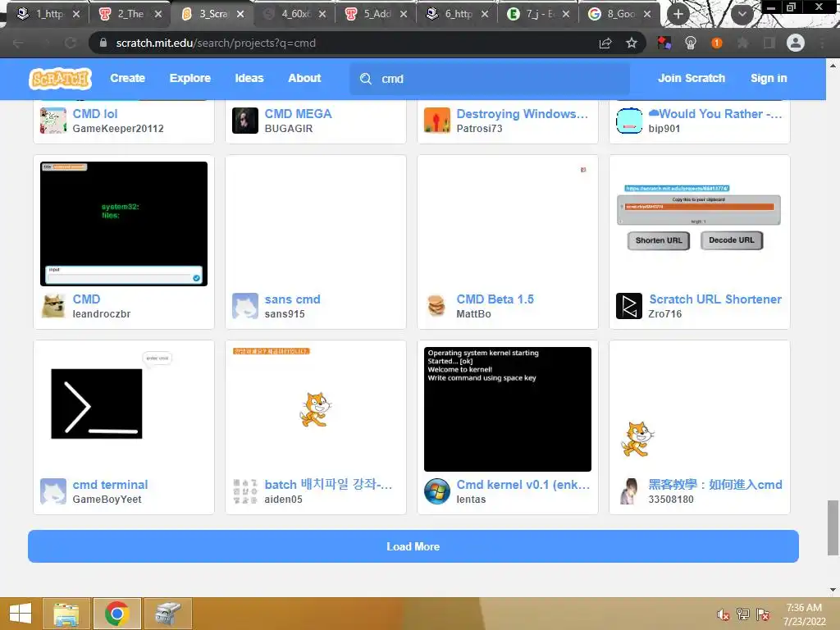Click the muted volume tray icon
Screen dimensions: 840x630
coord(723,614)
